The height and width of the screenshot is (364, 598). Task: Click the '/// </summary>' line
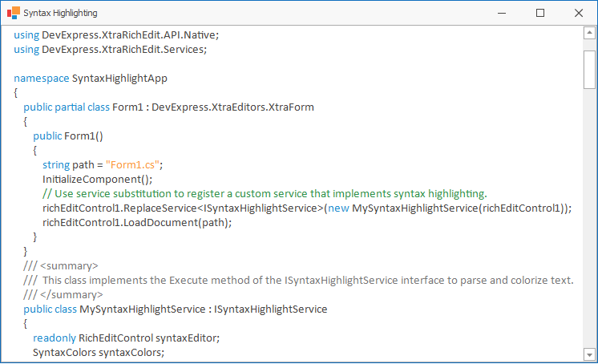(x=63, y=295)
